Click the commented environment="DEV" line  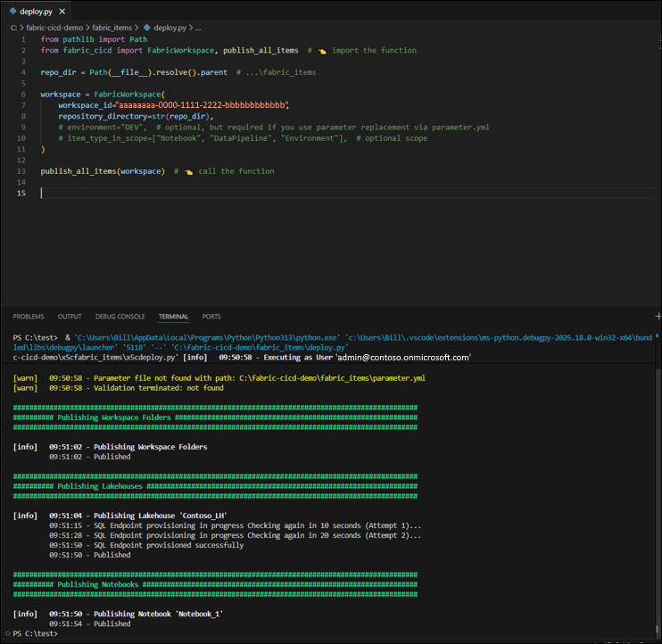274,127
